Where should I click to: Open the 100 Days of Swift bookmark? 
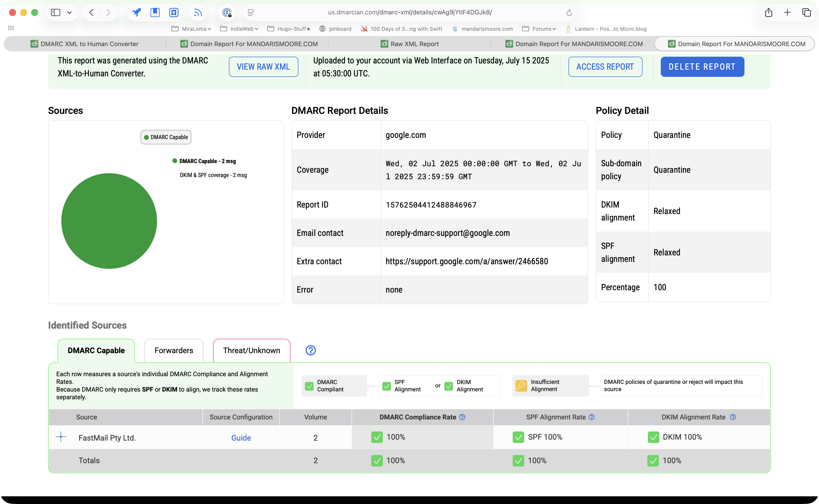click(x=401, y=29)
